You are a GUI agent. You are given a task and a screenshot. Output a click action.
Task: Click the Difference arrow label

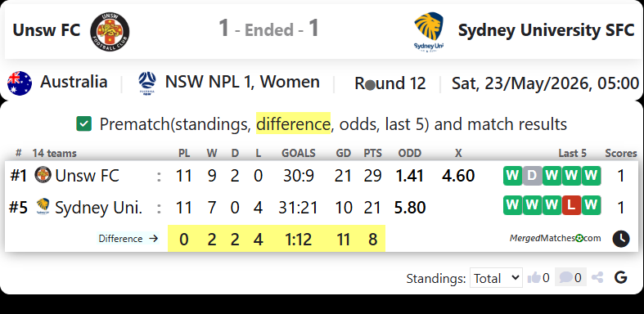pos(128,239)
